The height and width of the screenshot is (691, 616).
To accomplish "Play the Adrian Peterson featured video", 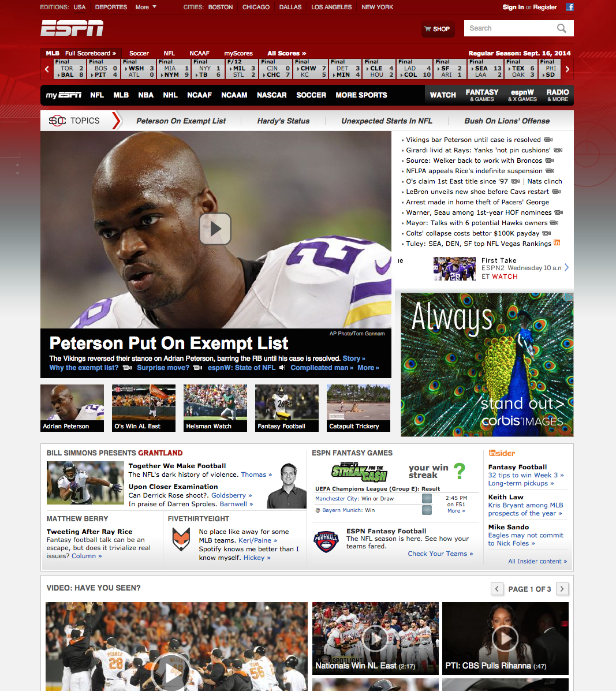I will pos(215,229).
